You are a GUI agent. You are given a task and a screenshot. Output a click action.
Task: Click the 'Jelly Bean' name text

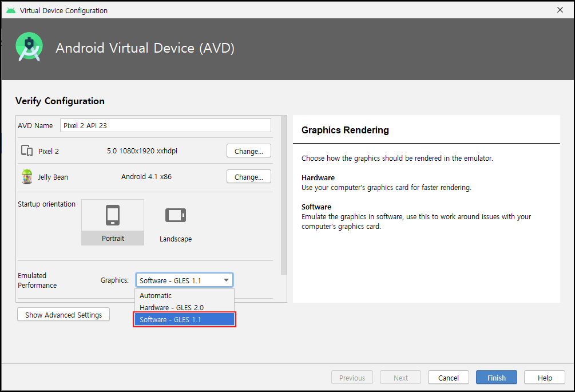[x=53, y=177]
